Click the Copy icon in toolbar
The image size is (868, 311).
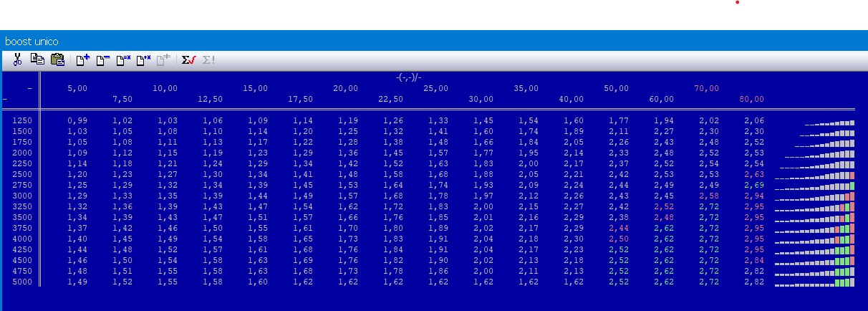[x=37, y=60]
